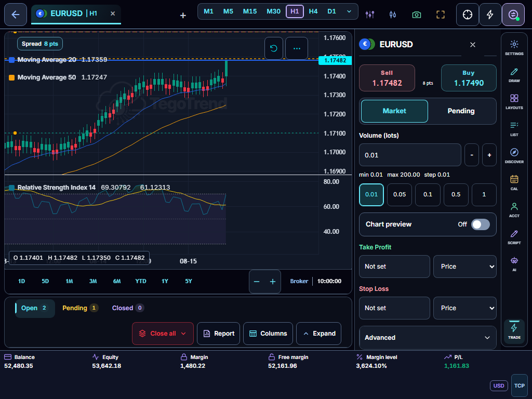Reset the chart view with refresh icon
The image size is (532, 399).
(274, 48)
